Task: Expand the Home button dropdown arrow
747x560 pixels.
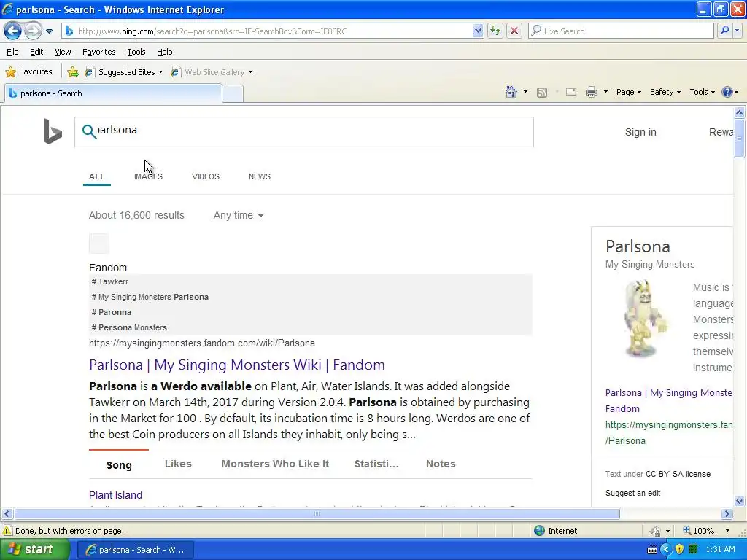Action: 525,92
